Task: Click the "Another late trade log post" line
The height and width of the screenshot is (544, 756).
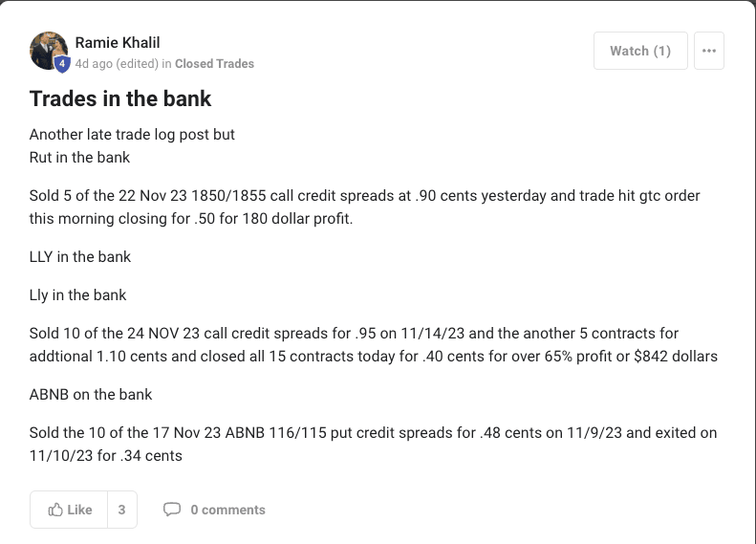Action: tap(132, 135)
